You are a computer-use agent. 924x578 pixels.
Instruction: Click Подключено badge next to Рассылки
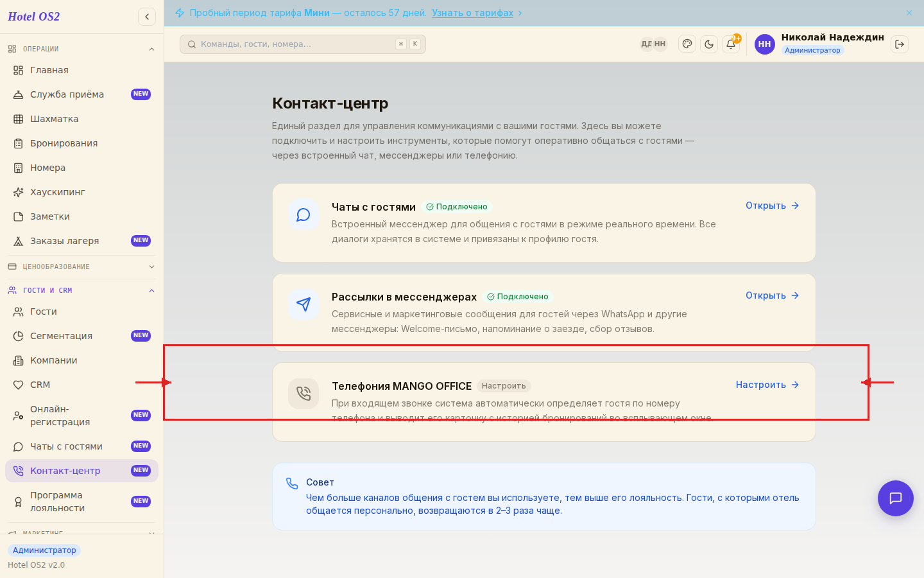coord(518,297)
